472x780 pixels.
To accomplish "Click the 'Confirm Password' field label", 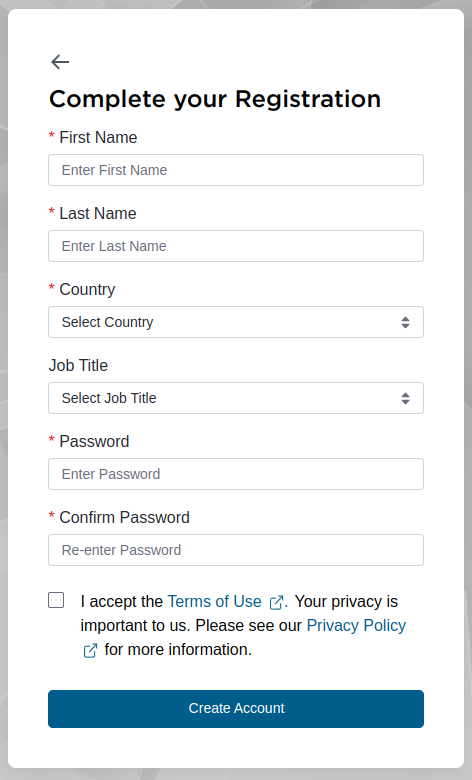I will (124, 517).
